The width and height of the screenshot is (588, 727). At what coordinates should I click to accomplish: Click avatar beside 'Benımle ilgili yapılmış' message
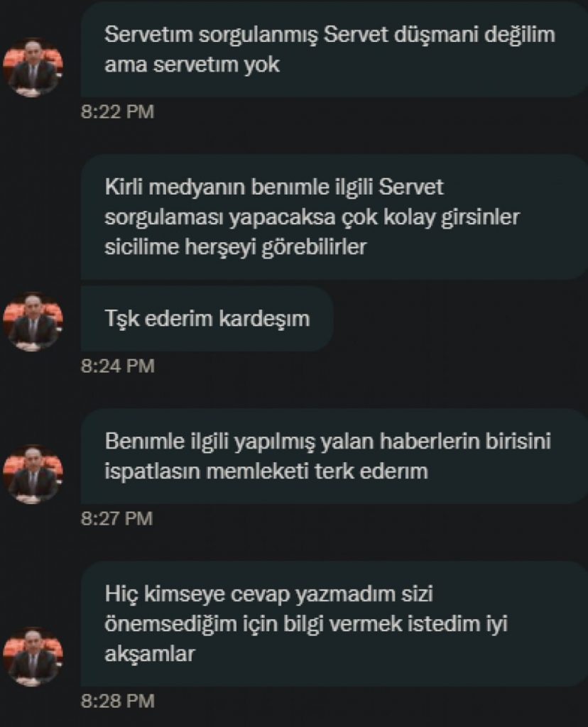(33, 474)
